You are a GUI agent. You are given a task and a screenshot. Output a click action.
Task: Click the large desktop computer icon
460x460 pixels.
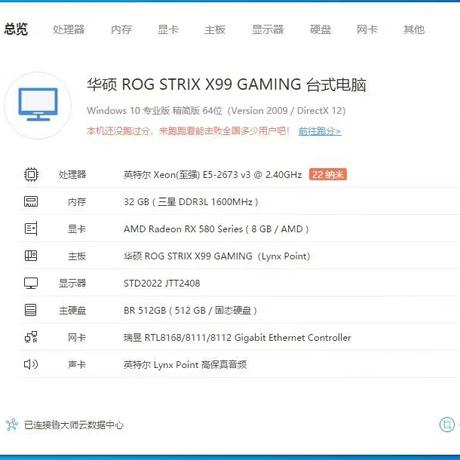38,105
